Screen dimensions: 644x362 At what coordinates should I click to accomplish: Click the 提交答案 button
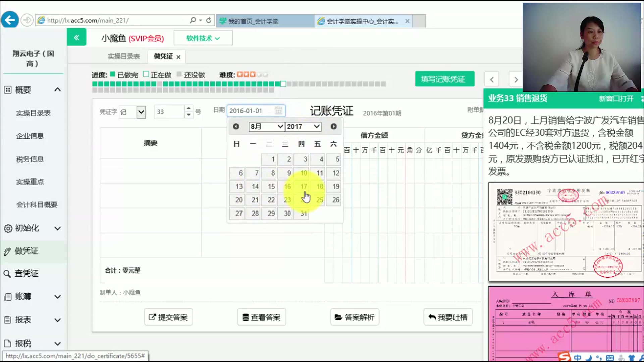168,317
